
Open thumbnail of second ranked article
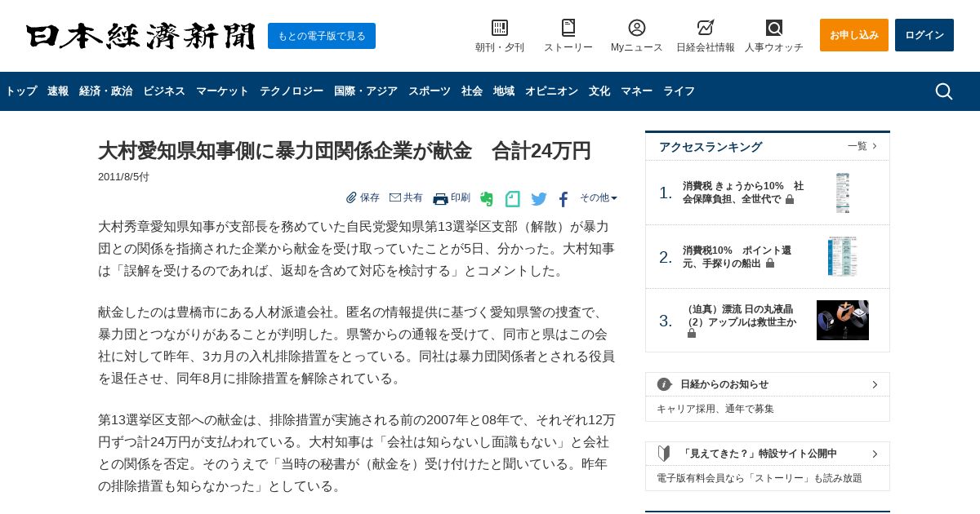coord(843,257)
